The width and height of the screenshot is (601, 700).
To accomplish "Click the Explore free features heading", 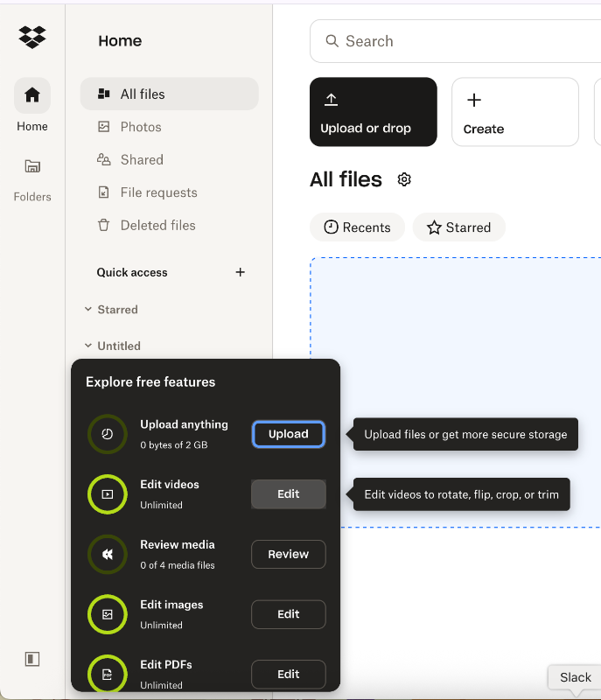I will pos(150,382).
